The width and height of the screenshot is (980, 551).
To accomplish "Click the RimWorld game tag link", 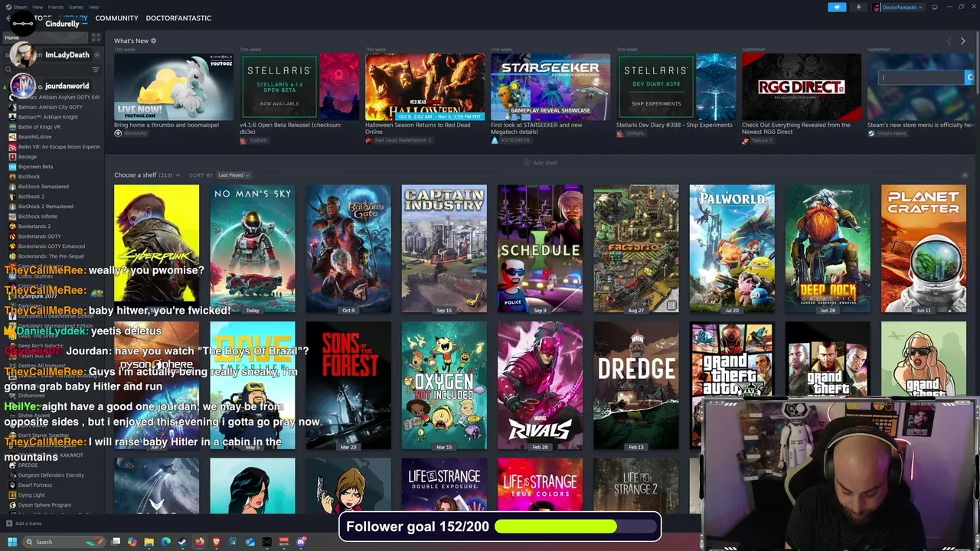I will [x=130, y=133].
